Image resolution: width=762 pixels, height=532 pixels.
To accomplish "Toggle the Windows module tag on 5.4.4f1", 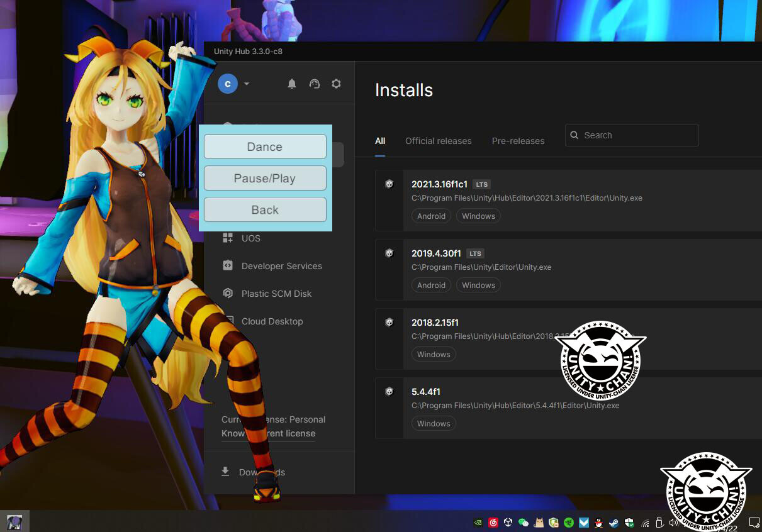I will (434, 423).
